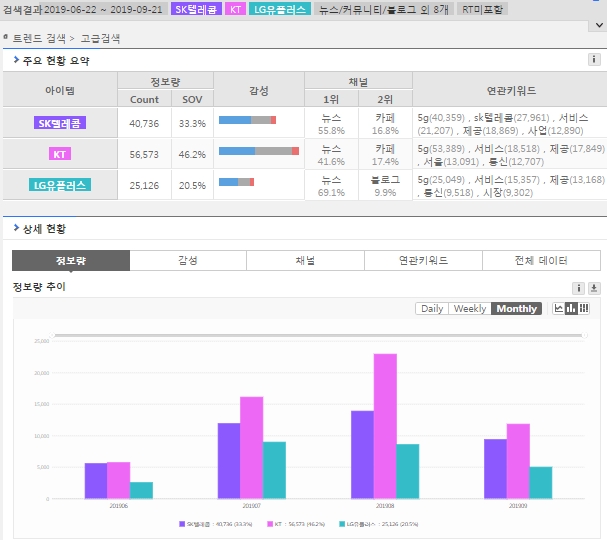
Task: Click 블로그 9.9% channel cell
Action: point(385,185)
